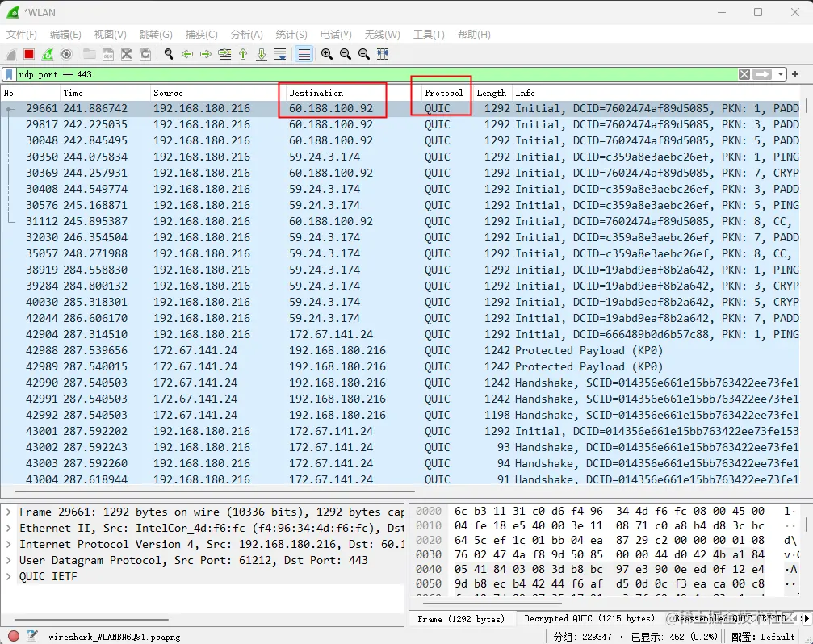
Task: Zoom out the packet text
Action: pyautogui.click(x=346, y=54)
